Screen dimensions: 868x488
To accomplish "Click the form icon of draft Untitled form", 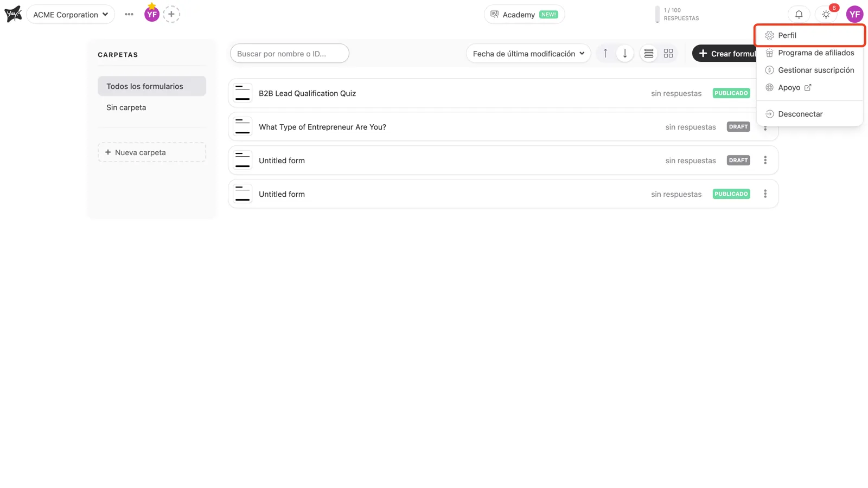I will pyautogui.click(x=242, y=160).
